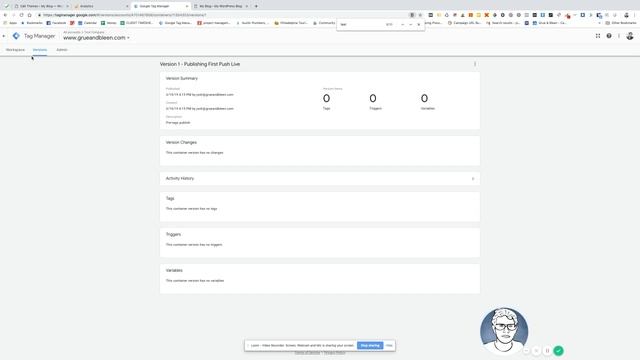This screenshot has height=360, width=640.
Task: Click the Version Summary heading
Action: (182, 78)
